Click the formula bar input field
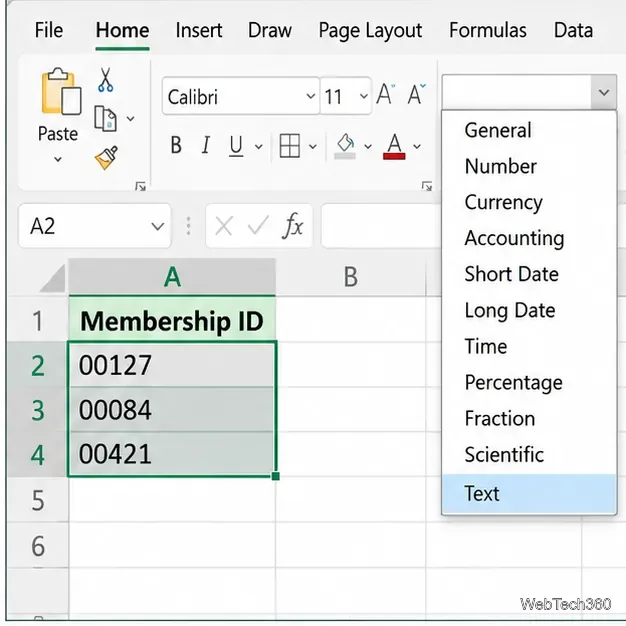The image size is (626, 626). [x=381, y=226]
